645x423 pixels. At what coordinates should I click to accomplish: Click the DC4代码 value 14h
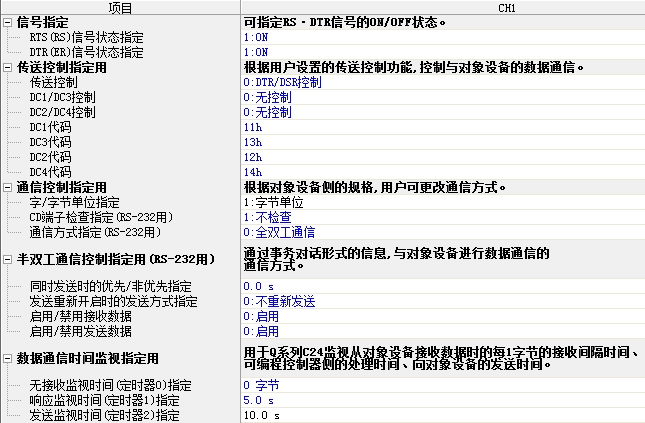(x=252, y=172)
